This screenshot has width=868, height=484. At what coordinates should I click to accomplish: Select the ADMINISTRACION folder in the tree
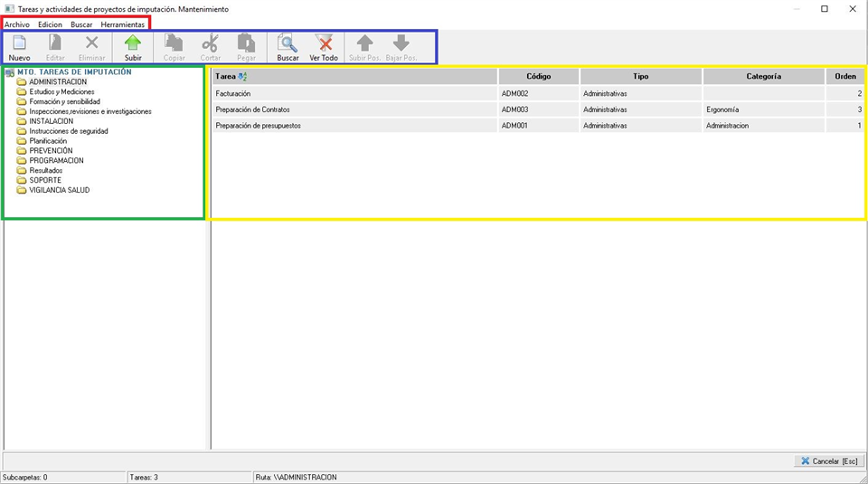pos(58,82)
